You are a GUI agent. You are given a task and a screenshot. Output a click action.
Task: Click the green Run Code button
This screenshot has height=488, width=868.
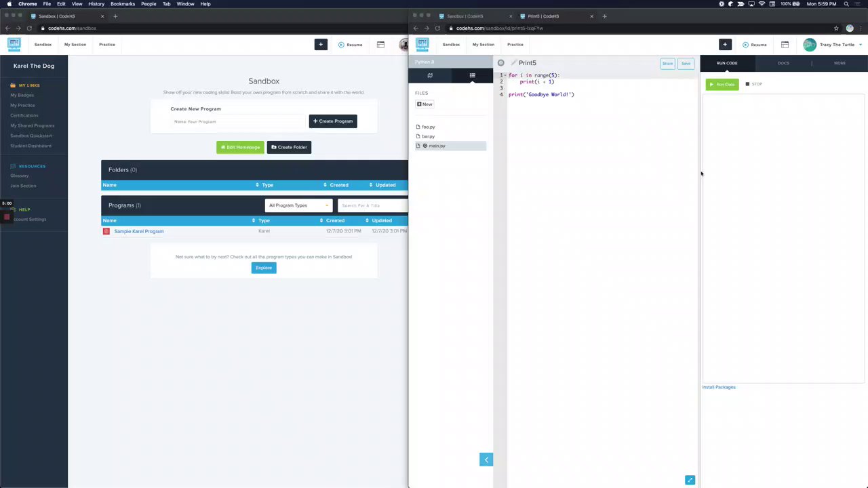coord(722,84)
